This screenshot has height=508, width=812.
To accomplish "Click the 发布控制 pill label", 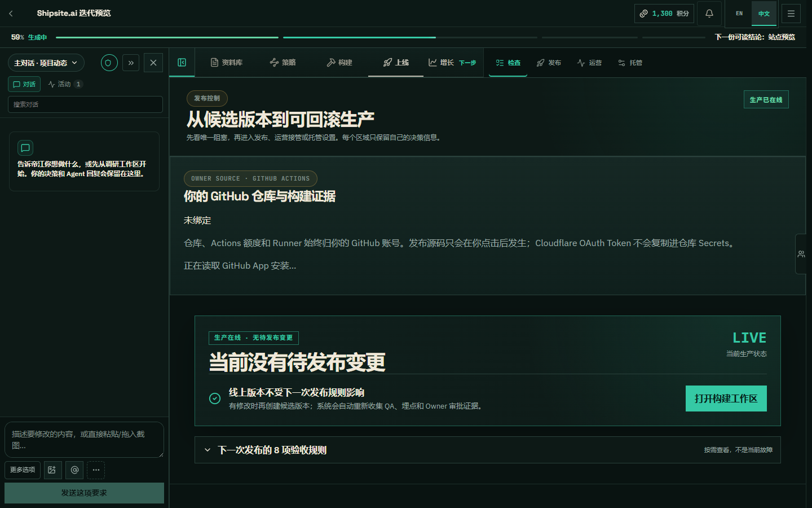I will pyautogui.click(x=207, y=98).
